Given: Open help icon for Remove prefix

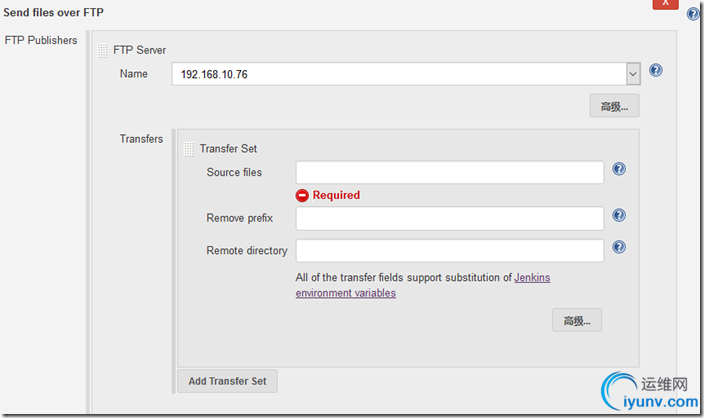Looking at the screenshot, I should coord(619,215).
